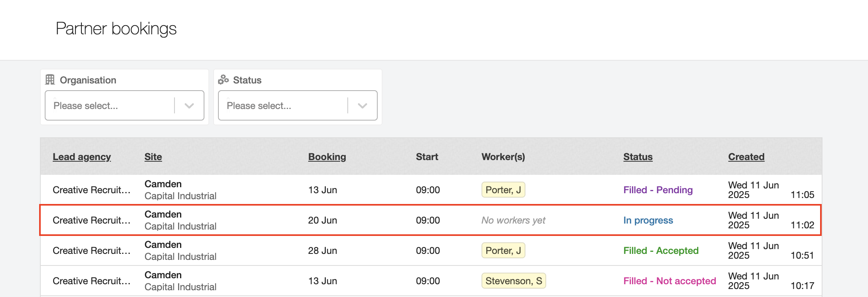Open the Filled - Accepted status booking

pos(661,251)
